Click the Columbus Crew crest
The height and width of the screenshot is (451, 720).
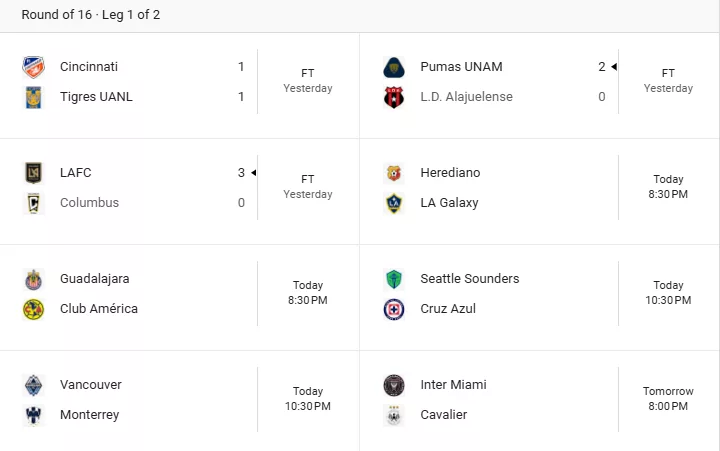34,203
